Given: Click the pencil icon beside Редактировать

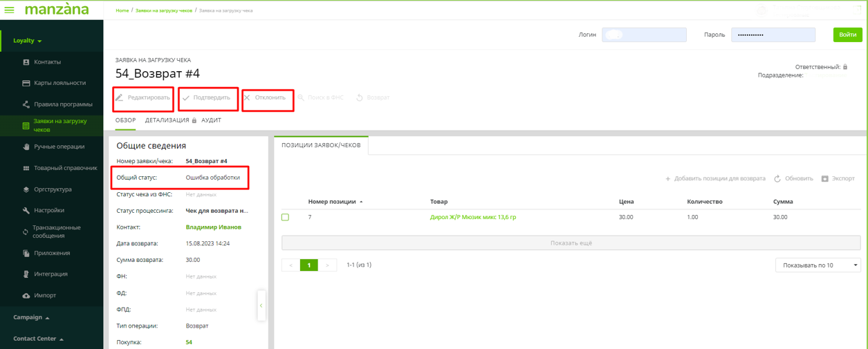Looking at the screenshot, I should [119, 98].
